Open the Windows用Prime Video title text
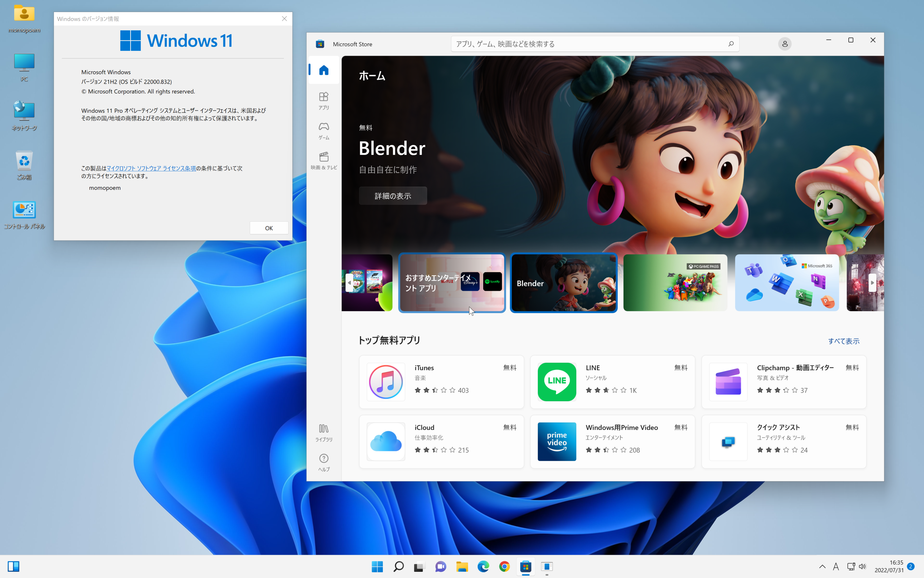Screen dimensions: 924x578 (621, 427)
